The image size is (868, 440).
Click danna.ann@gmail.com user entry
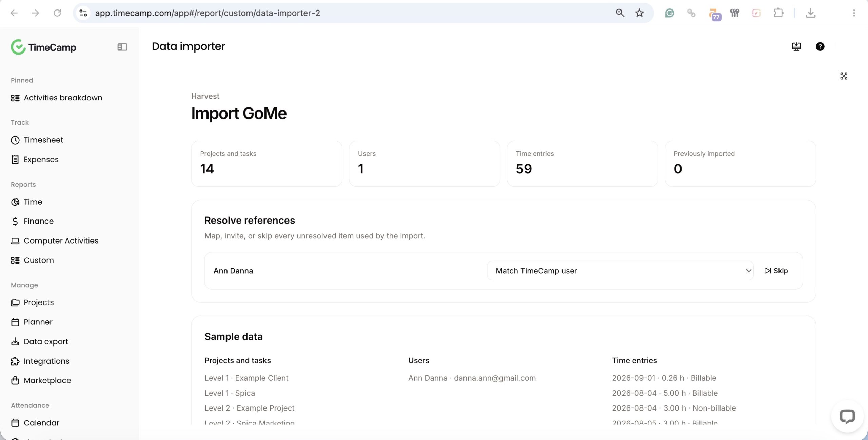[x=472, y=378]
